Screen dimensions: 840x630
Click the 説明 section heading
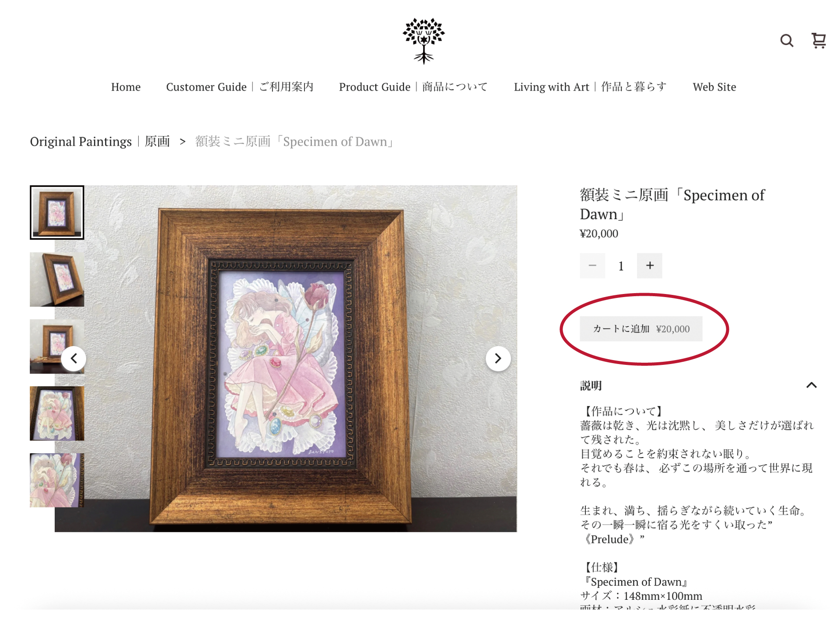coord(591,385)
